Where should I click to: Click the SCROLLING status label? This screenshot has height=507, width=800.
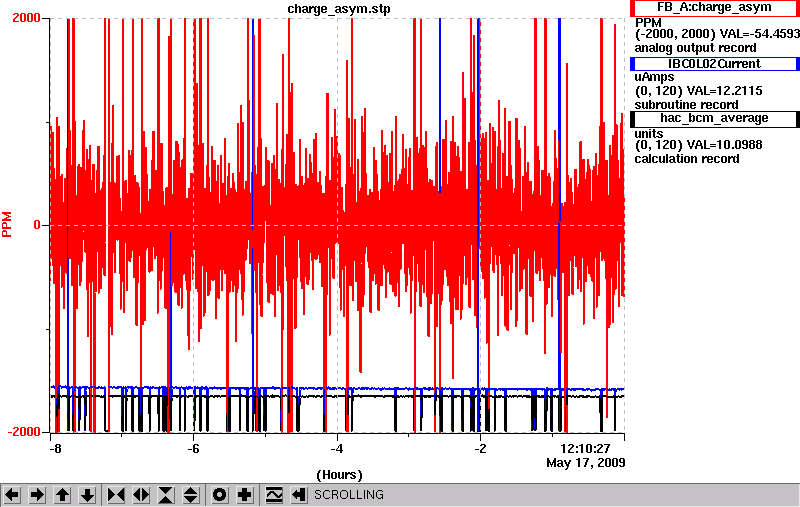point(349,495)
